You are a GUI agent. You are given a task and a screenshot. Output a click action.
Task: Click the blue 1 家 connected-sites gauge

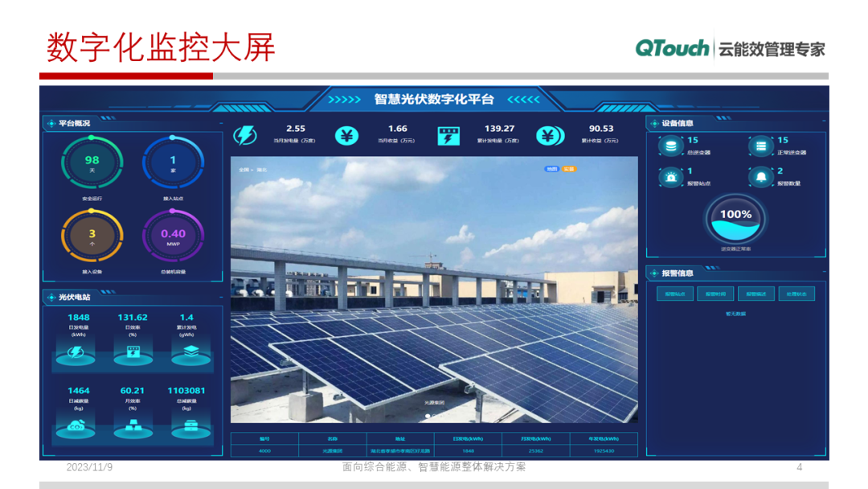tap(174, 162)
